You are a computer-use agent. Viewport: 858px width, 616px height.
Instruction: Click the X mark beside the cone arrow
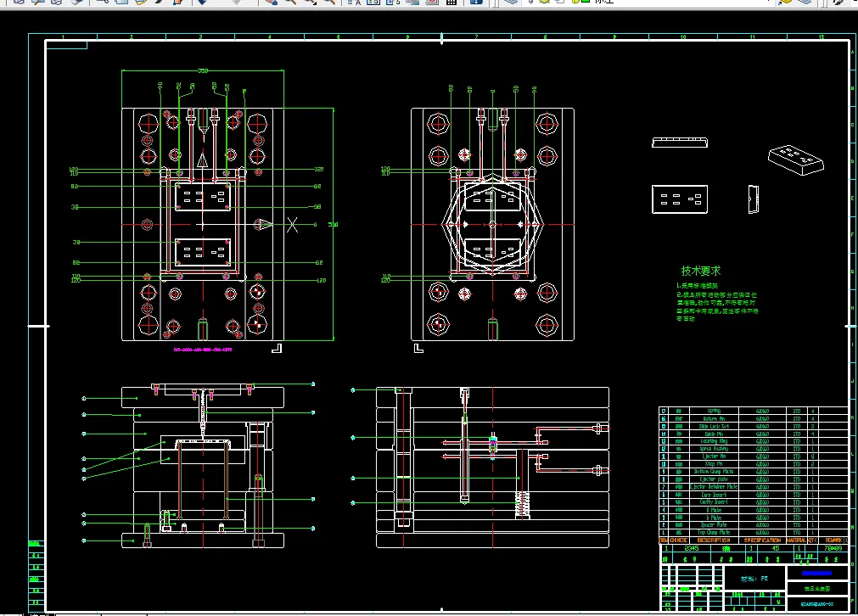click(x=293, y=225)
